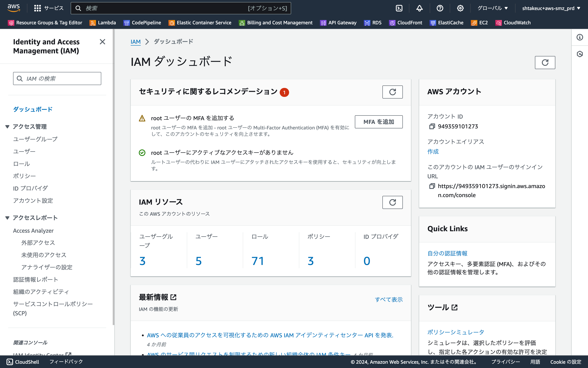
Task: Open RDS service shortcut
Action: coord(373,23)
